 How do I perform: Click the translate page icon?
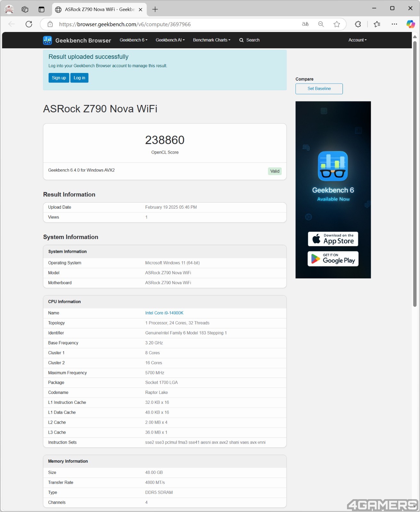click(x=305, y=24)
